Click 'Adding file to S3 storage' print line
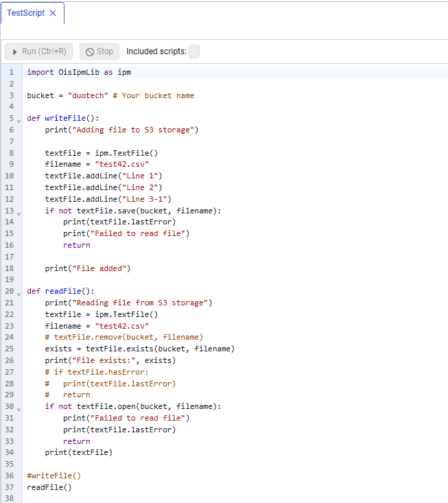 click(x=122, y=130)
